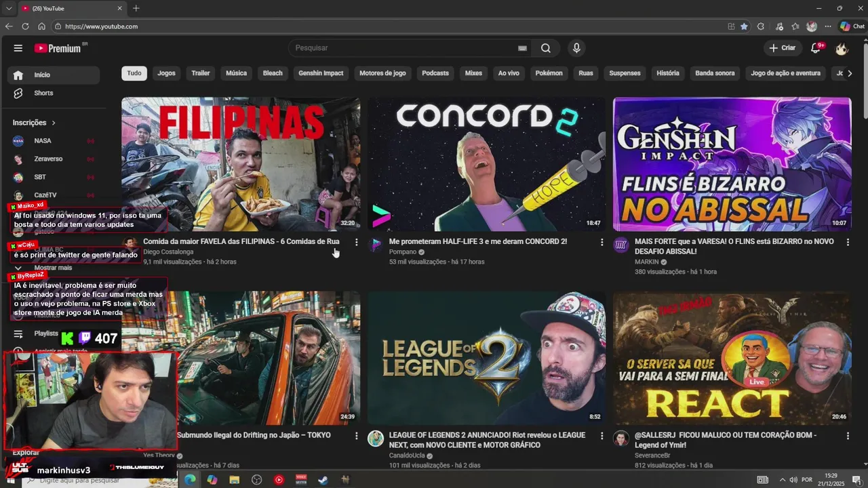Viewport: 868px width, 488px height.
Task: Select the Pokémon filter chip
Action: coord(549,73)
